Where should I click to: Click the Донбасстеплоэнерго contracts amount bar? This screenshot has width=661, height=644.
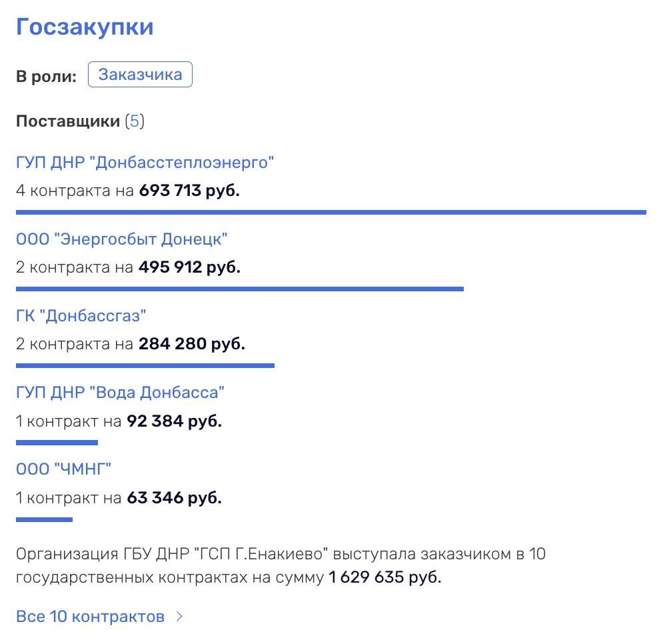point(330,212)
